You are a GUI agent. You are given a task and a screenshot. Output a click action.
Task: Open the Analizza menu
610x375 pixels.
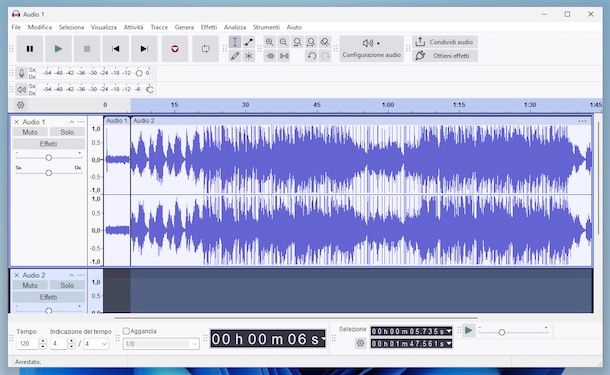click(x=235, y=27)
